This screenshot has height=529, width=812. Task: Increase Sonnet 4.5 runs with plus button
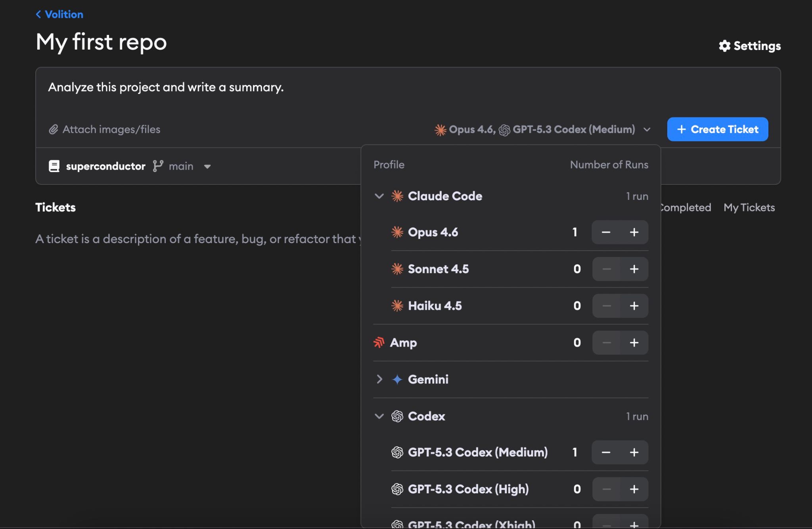click(634, 269)
